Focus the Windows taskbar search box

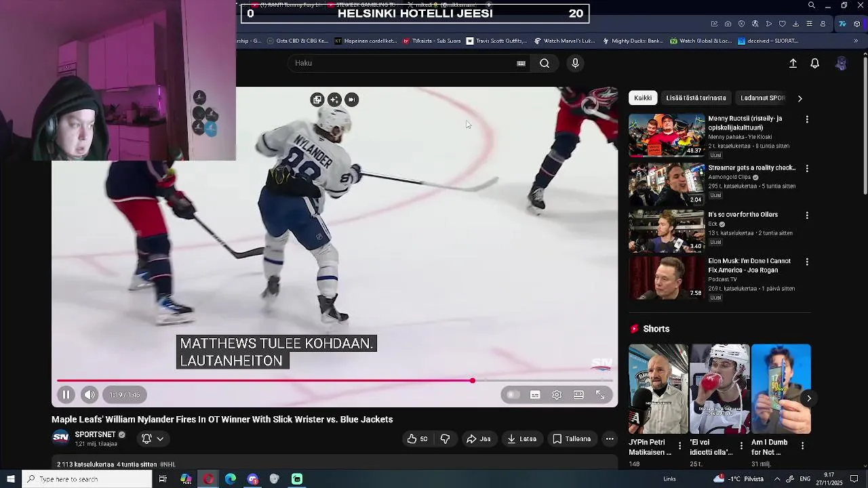pos(86,479)
